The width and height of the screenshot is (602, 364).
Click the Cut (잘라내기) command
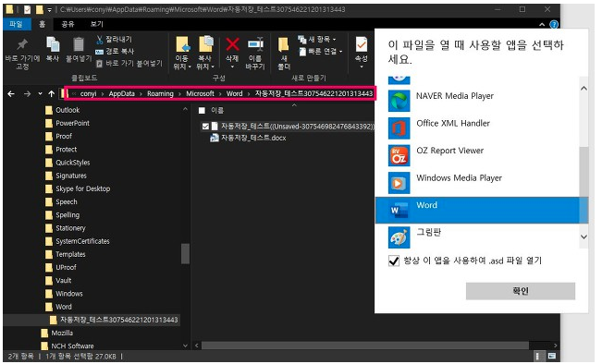pos(114,39)
